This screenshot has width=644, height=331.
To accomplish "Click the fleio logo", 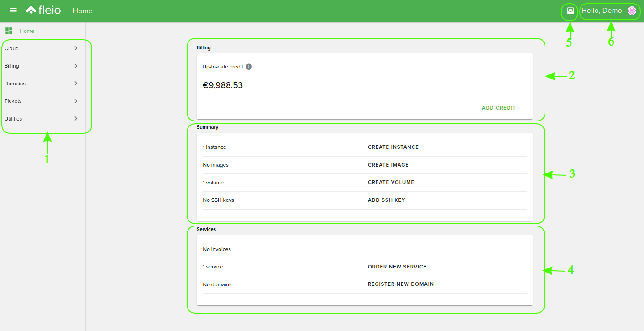I will (43, 10).
